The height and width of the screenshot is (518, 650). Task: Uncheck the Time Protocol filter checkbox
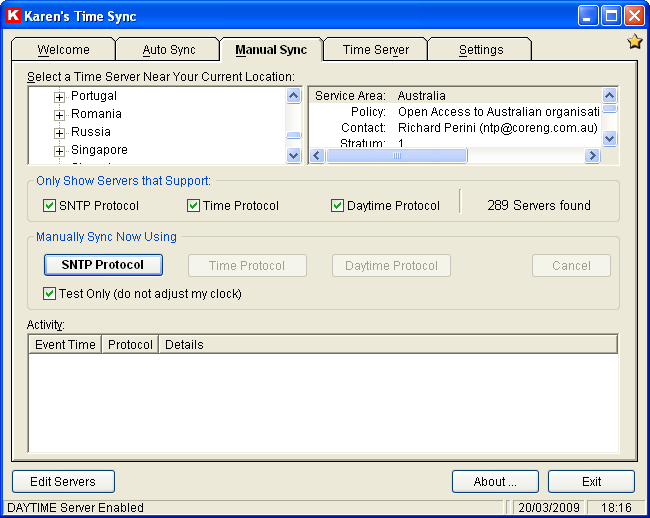193,206
